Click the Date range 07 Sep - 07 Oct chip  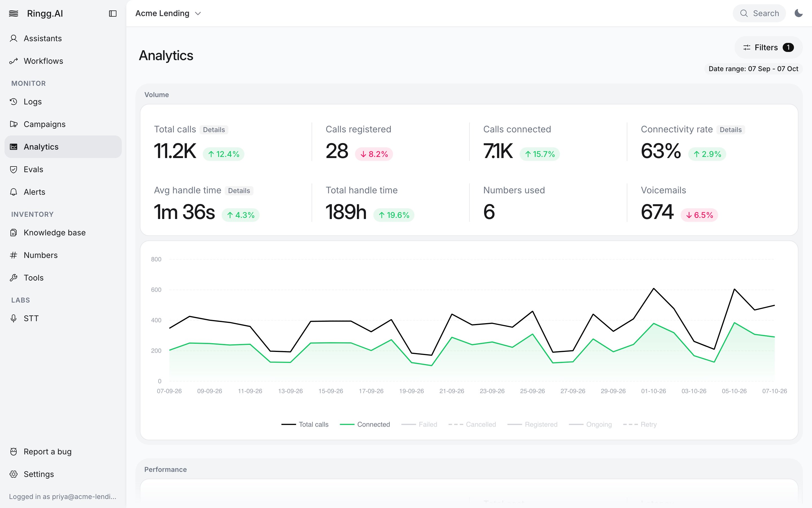pyautogui.click(x=753, y=69)
